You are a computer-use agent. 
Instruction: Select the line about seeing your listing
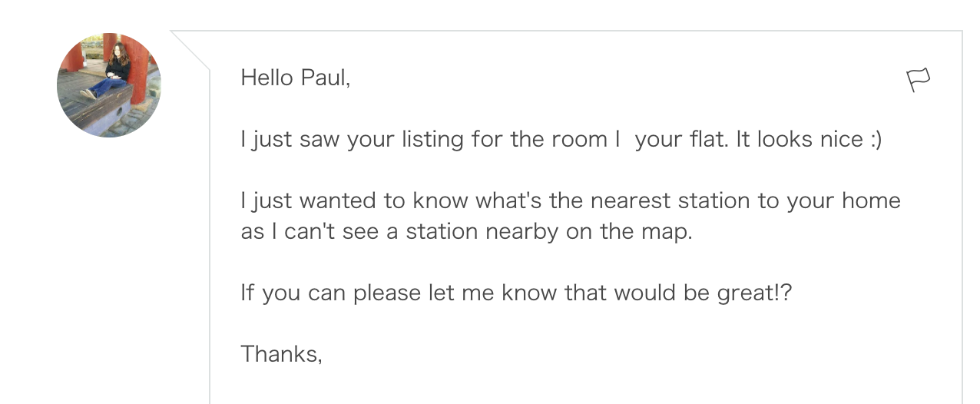[x=561, y=140]
